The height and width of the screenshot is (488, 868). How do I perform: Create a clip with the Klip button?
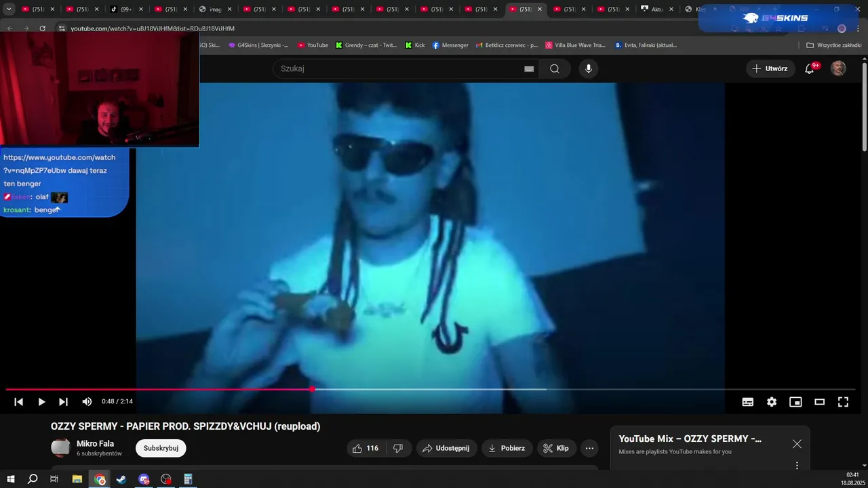click(x=557, y=448)
